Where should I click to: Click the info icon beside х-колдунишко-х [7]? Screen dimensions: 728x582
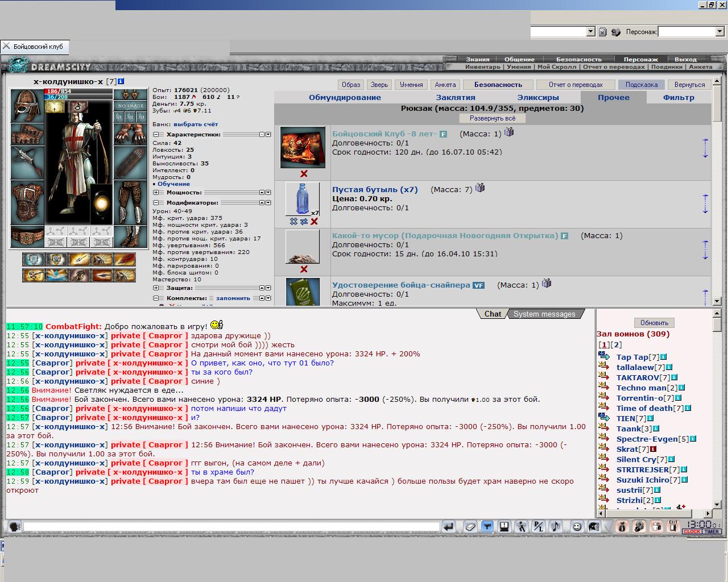point(121,82)
